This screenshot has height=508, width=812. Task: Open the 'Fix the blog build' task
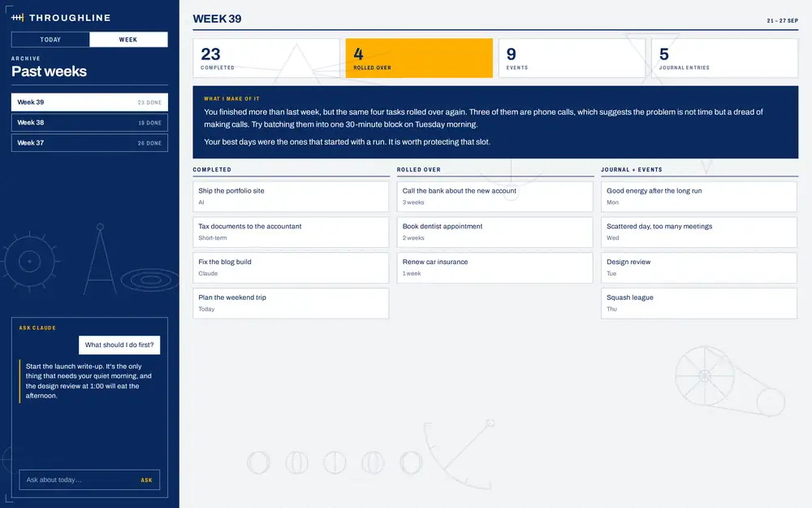pyautogui.click(x=291, y=267)
